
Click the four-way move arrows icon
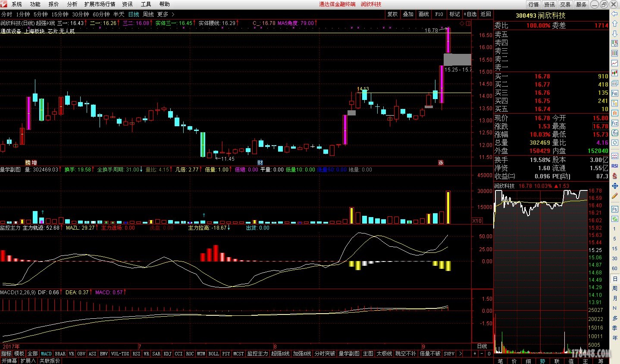[x=614, y=186]
